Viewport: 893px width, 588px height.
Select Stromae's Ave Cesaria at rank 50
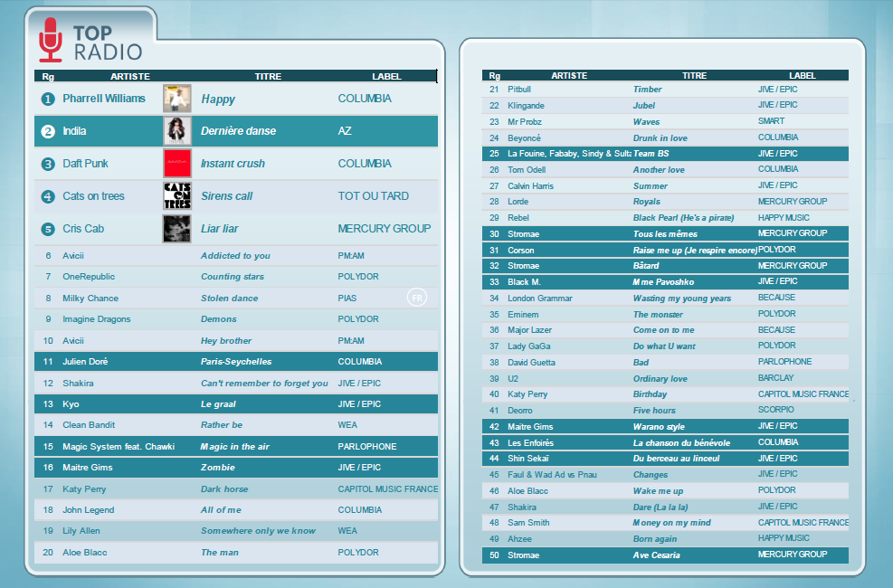[x=656, y=555]
